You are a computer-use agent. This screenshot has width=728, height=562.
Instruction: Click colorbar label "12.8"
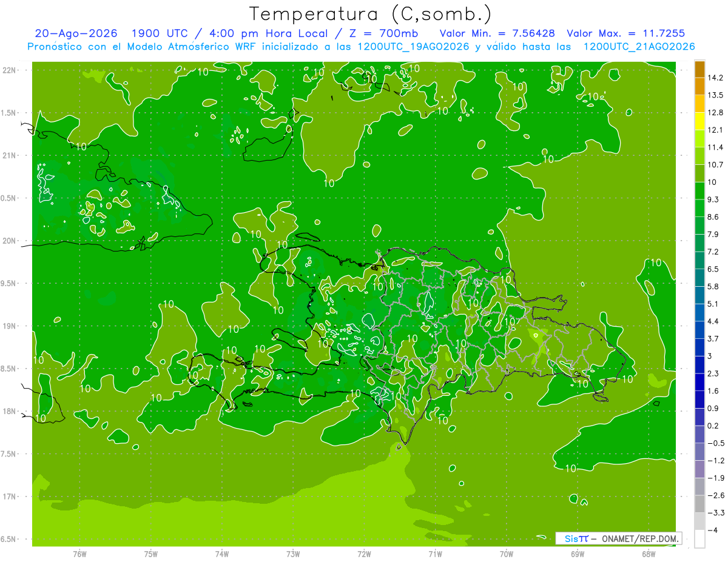point(715,113)
